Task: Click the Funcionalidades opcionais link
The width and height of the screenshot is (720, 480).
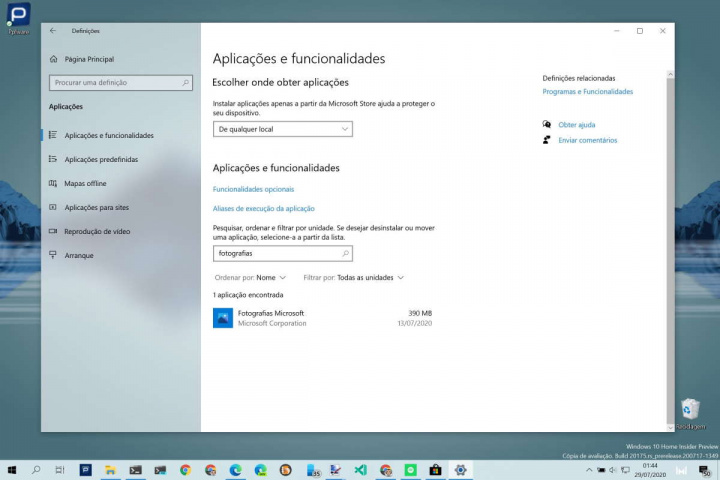Action: point(253,189)
